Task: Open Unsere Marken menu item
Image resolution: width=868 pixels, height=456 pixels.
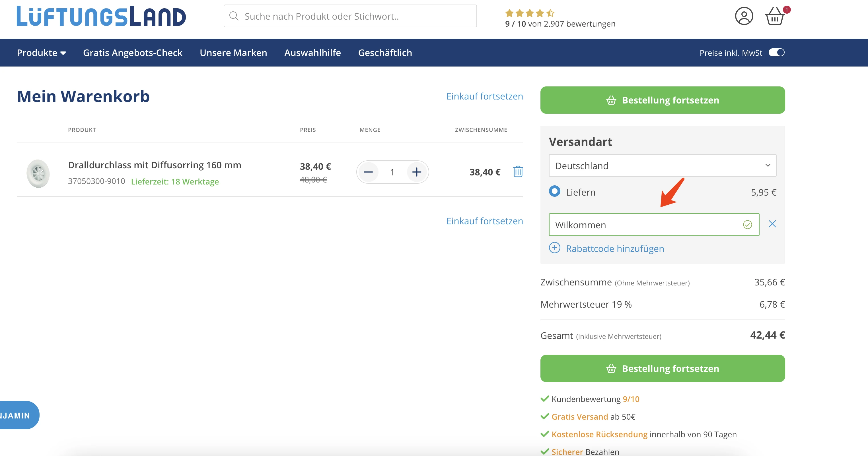Action: [233, 53]
